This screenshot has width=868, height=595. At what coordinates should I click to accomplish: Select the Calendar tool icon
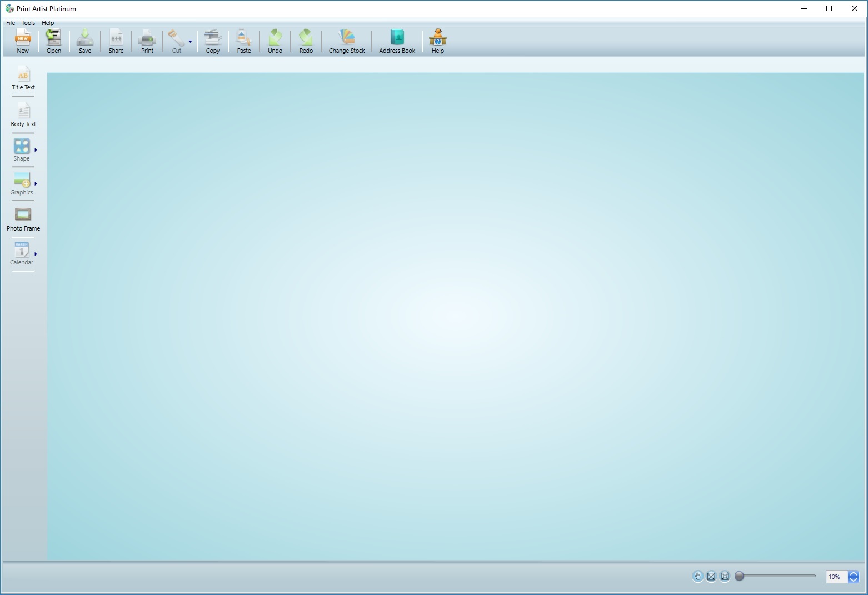22,254
